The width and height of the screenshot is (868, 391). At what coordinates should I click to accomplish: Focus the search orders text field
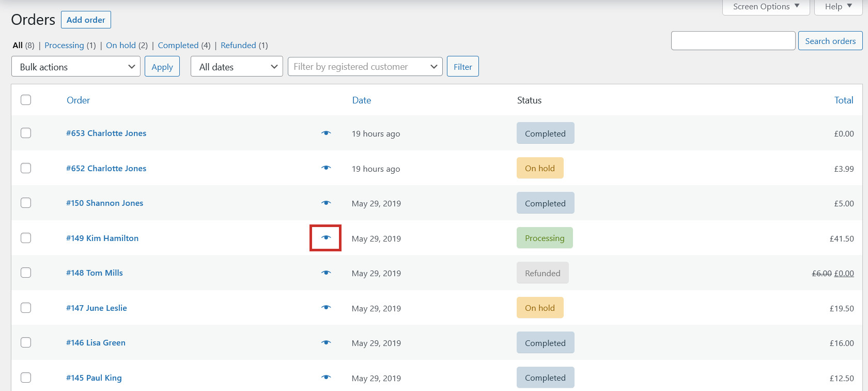tap(733, 41)
